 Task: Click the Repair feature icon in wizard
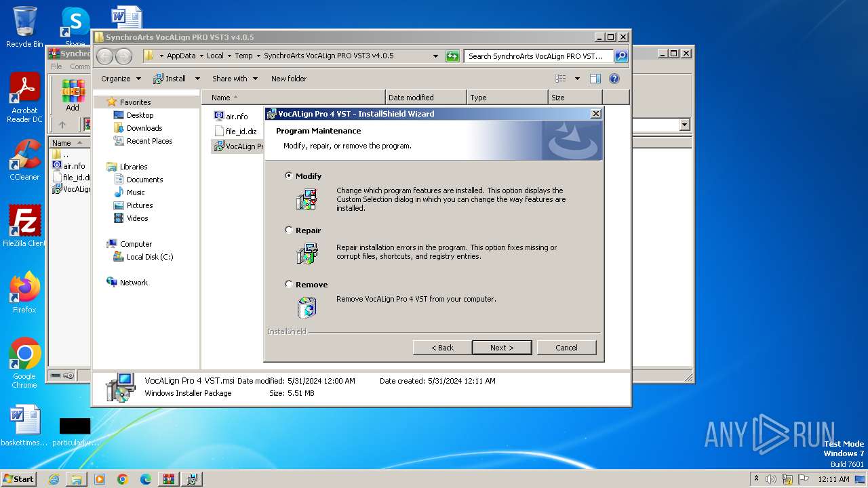click(x=307, y=253)
